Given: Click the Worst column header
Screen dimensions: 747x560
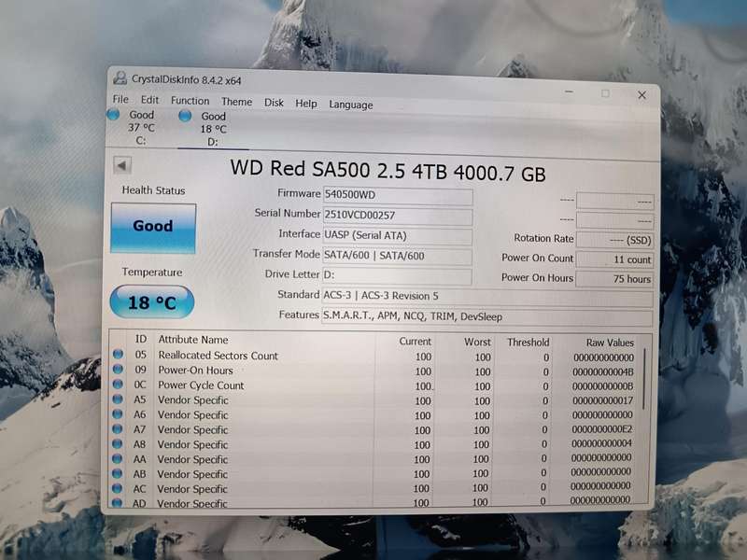Looking at the screenshot, I should (477, 342).
